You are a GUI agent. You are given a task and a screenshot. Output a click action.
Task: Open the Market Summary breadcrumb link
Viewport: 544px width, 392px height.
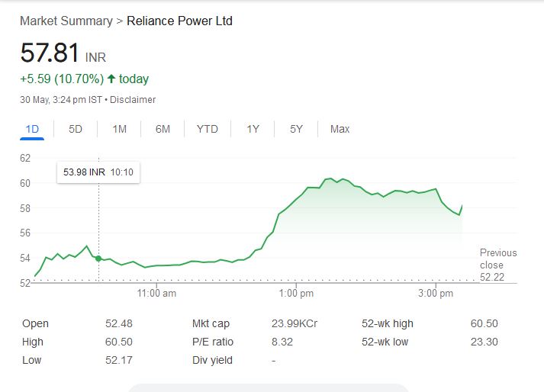[x=66, y=21]
